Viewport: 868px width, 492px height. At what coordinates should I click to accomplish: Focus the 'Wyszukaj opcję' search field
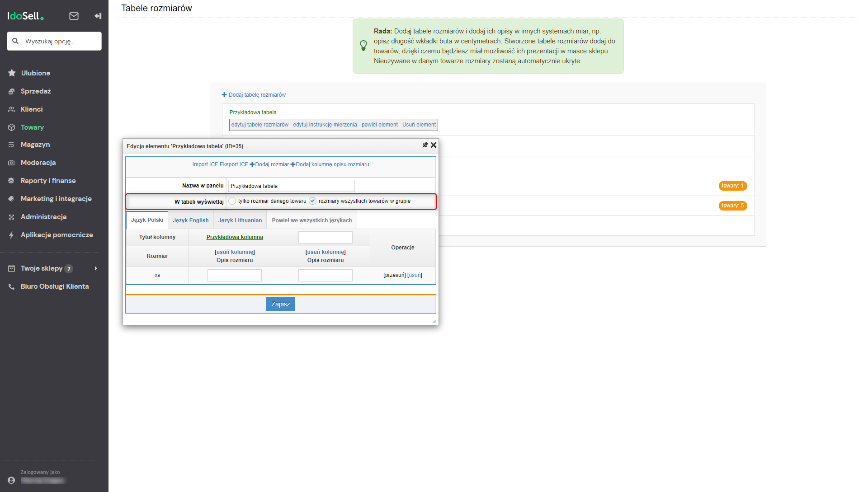(x=54, y=41)
